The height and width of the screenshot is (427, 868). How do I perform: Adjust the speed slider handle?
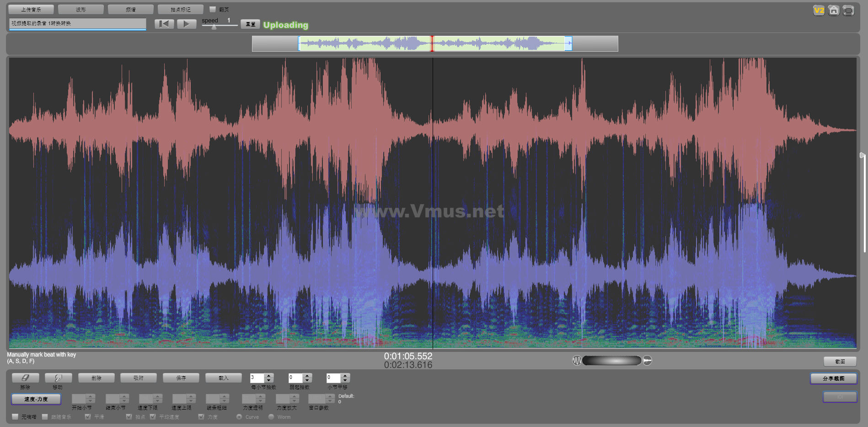coord(214,27)
